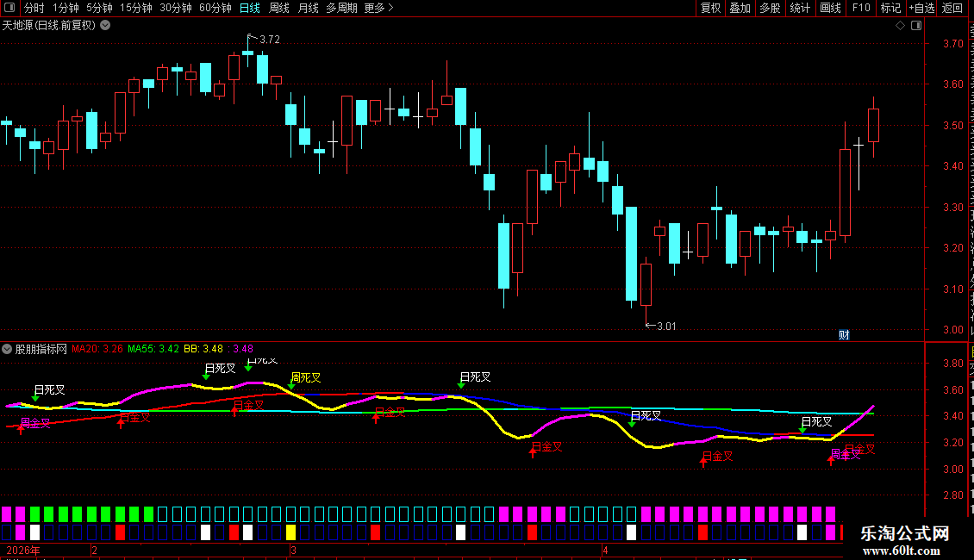This screenshot has width=974, height=560.
Task: Click the 财 financial marker icon
Action: [844, 334]
